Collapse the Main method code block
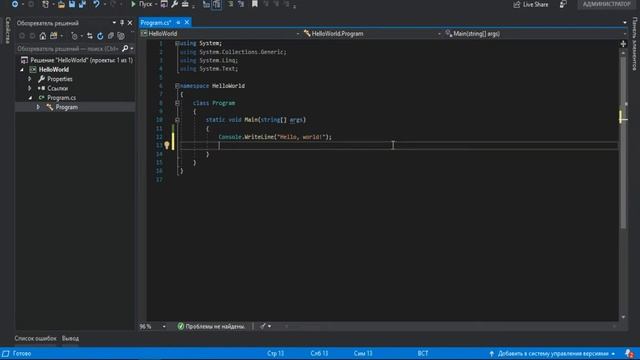The width and height of the screenshot is (640, 360). pos(177,120)
